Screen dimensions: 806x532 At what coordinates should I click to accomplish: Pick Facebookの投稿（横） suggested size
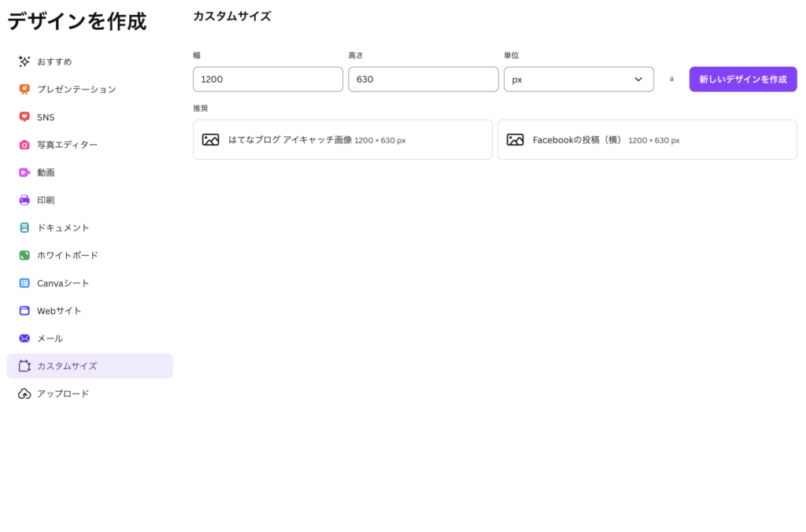647,140
